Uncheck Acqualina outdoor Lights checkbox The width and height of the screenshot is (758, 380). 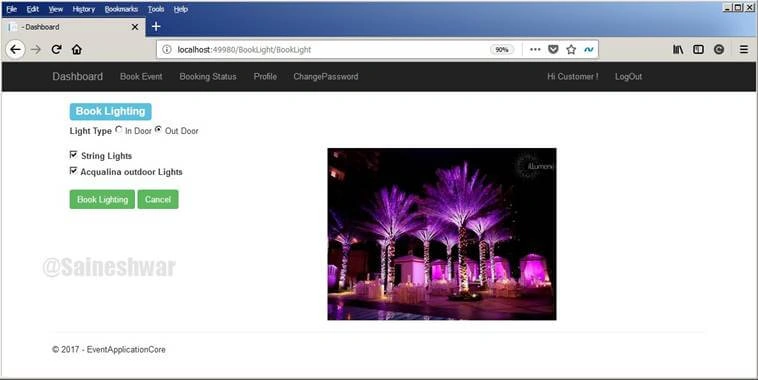[73, 171]
